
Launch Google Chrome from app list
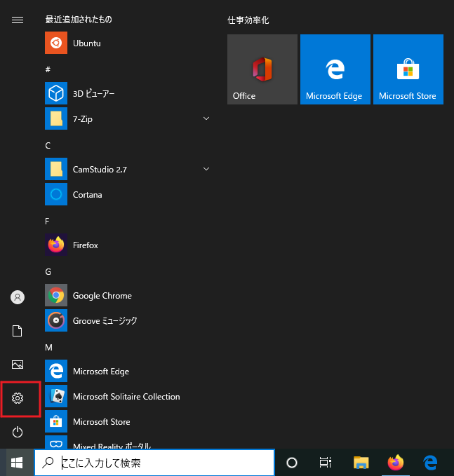pos(102,296)
